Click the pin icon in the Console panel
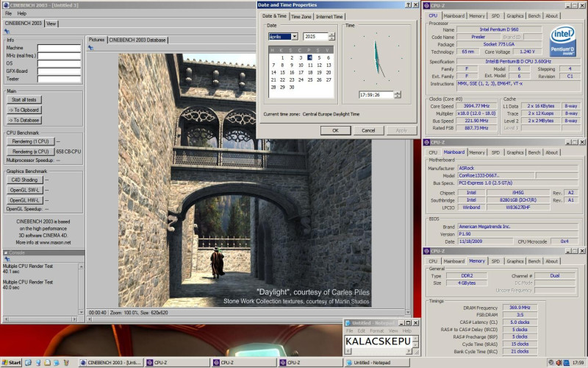This screenshot has width=588, height=368. pyautogui.click(x=7, y=259)
